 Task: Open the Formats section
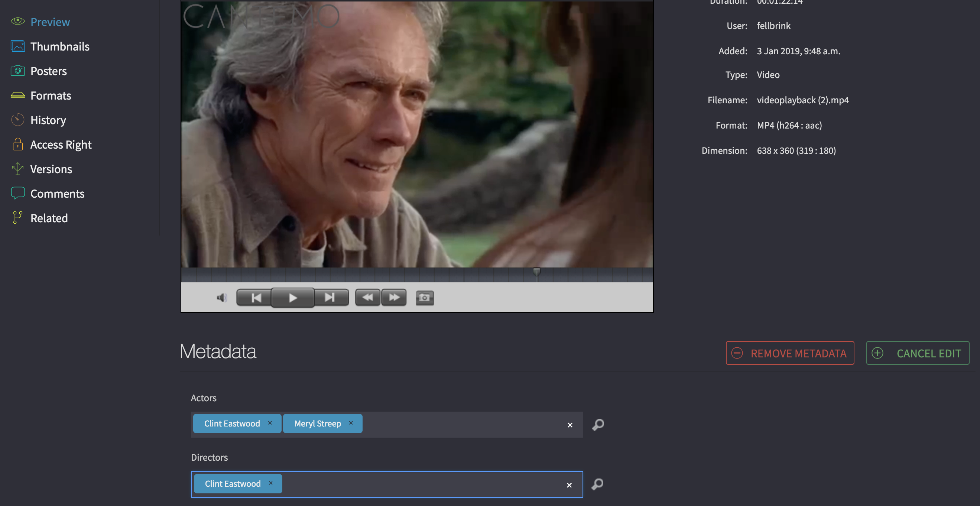tap(51, 95)
